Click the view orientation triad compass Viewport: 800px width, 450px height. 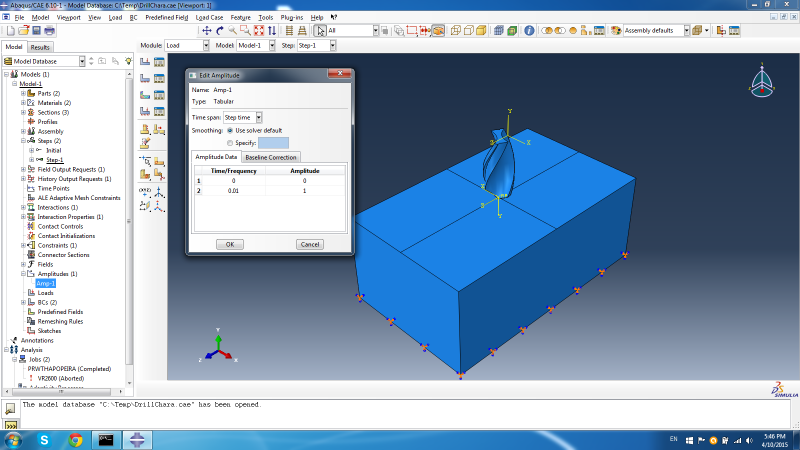pyautogui.click(x=762, y=81)
